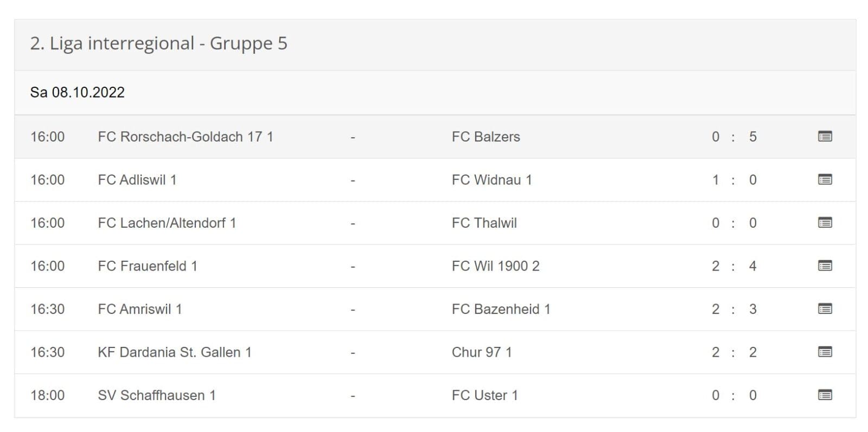Open FC Bazenheid 1 team page
The image size is (868, 432).
coord(501,309)
